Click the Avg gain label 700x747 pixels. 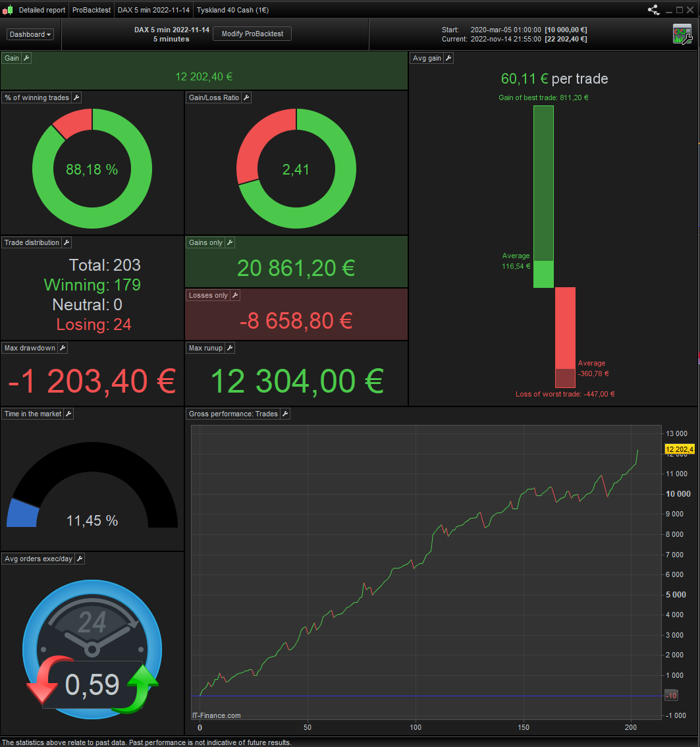[x=427, y=58]
